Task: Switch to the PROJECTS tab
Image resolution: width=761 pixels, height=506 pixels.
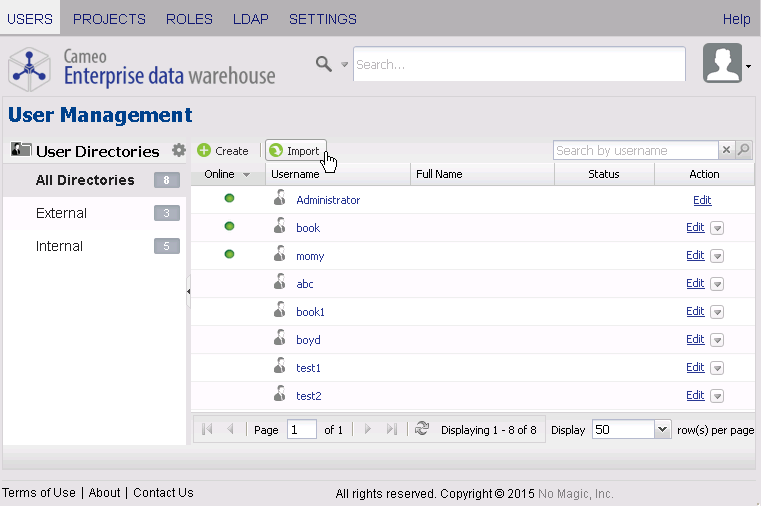Action: 109,19
